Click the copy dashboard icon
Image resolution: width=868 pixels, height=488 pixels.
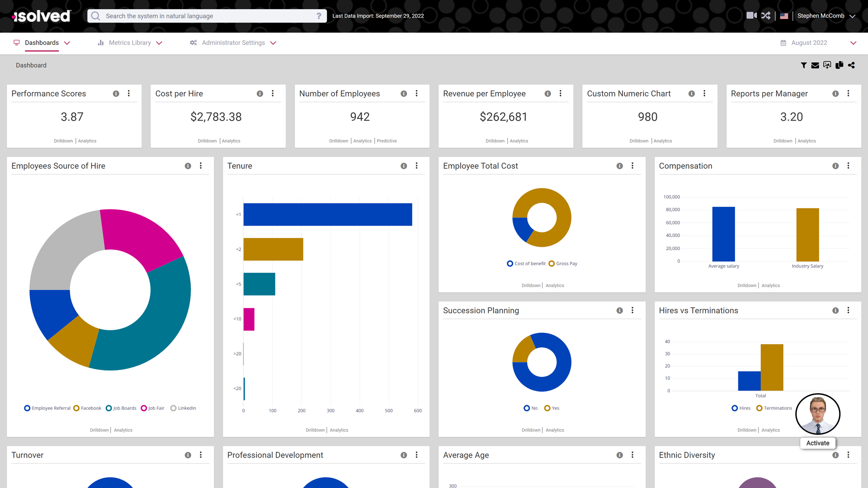[839, 65]
